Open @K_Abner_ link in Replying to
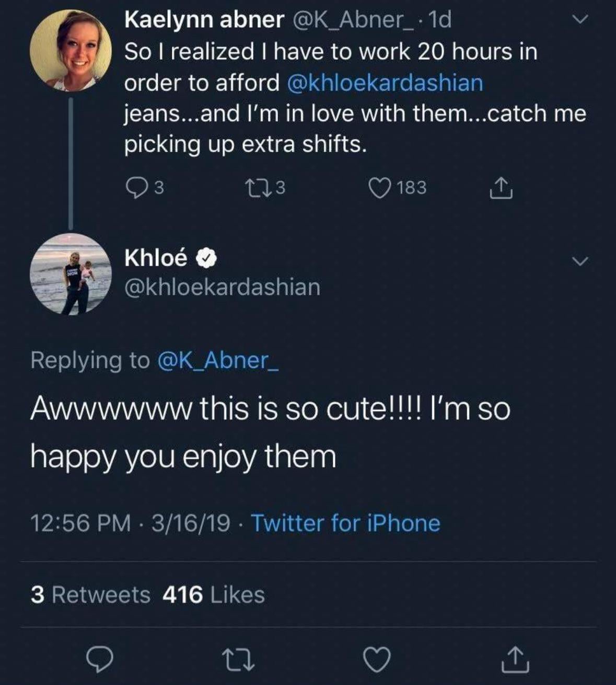This screenshot has height=685, width=616. [217, 360]
